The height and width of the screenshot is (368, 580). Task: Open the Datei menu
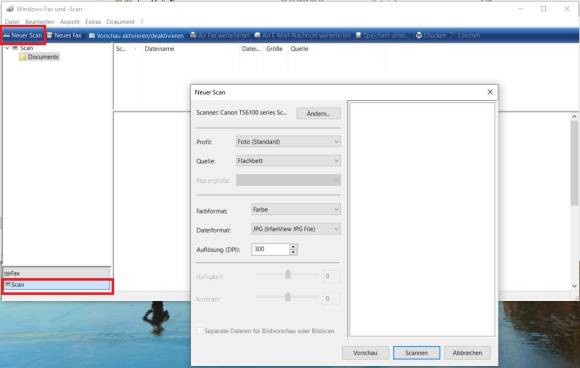coord(12,22)
